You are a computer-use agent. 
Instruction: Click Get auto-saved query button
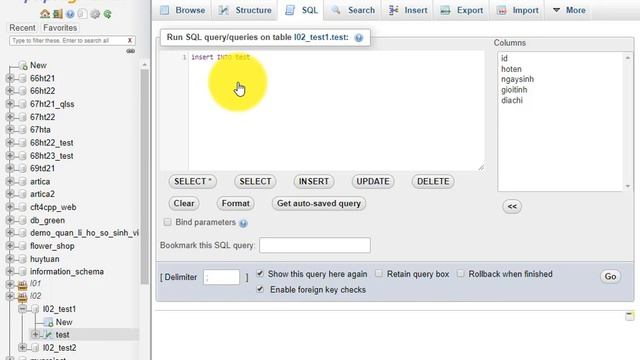pos(319,203)
